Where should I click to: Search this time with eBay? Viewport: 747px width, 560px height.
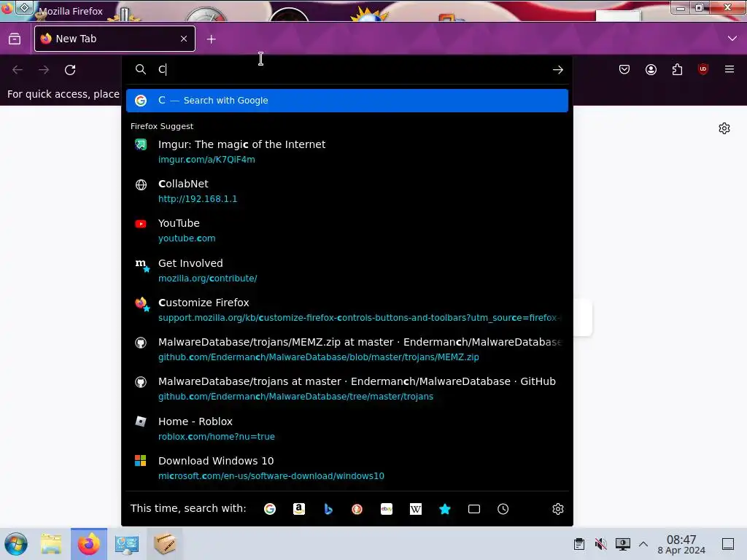click(387, 509)
